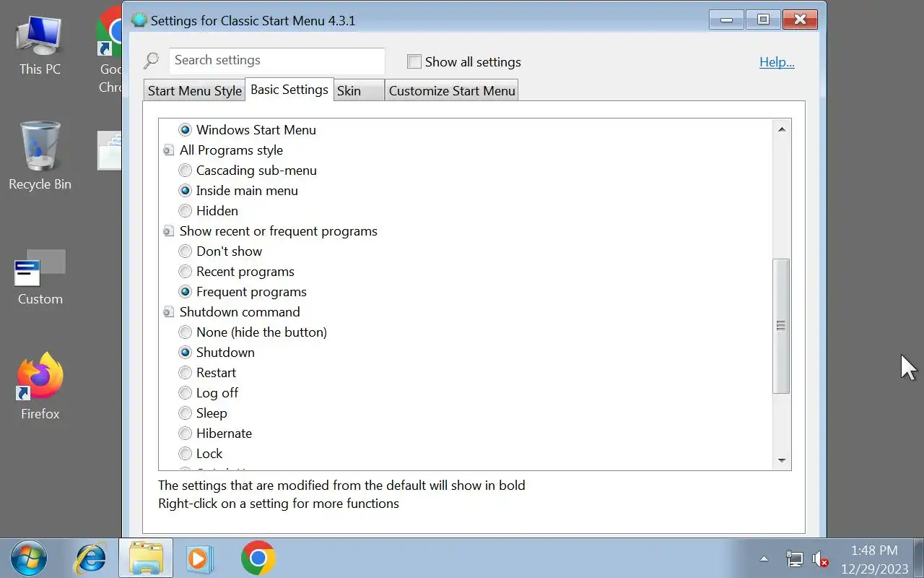Switch to the Basic Settings tab
This screenshot has height=578, width=924.
289,89
